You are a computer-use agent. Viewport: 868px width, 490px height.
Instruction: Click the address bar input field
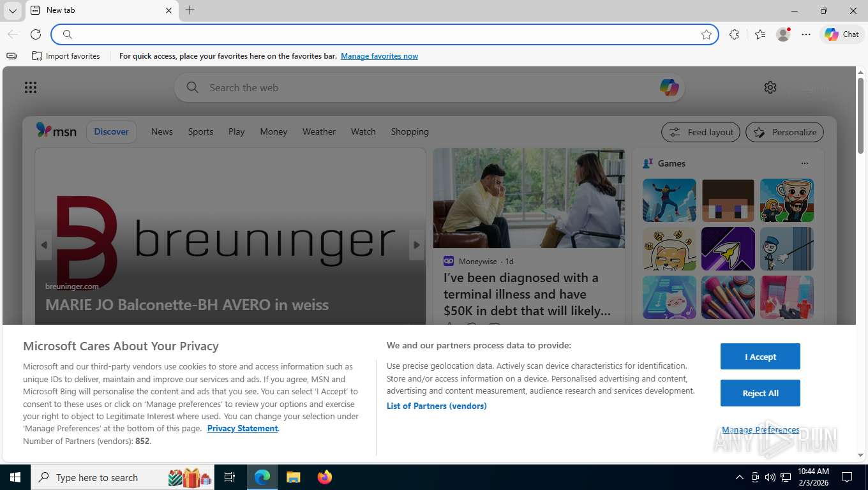[x=385, y=34]
